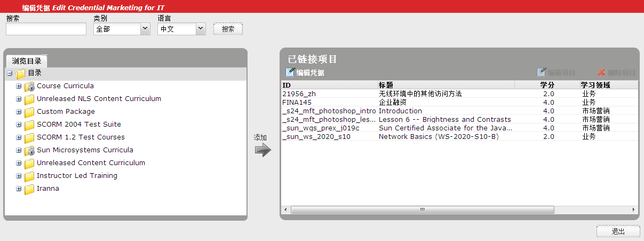This screenshot has width=644, height=241.
Task: Click the Iranna folder icon
Action: coord(29,189)
